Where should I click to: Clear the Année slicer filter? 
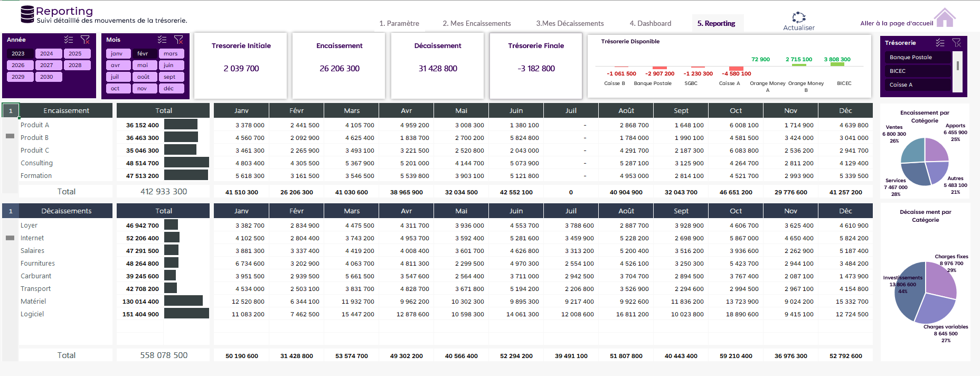85,40
